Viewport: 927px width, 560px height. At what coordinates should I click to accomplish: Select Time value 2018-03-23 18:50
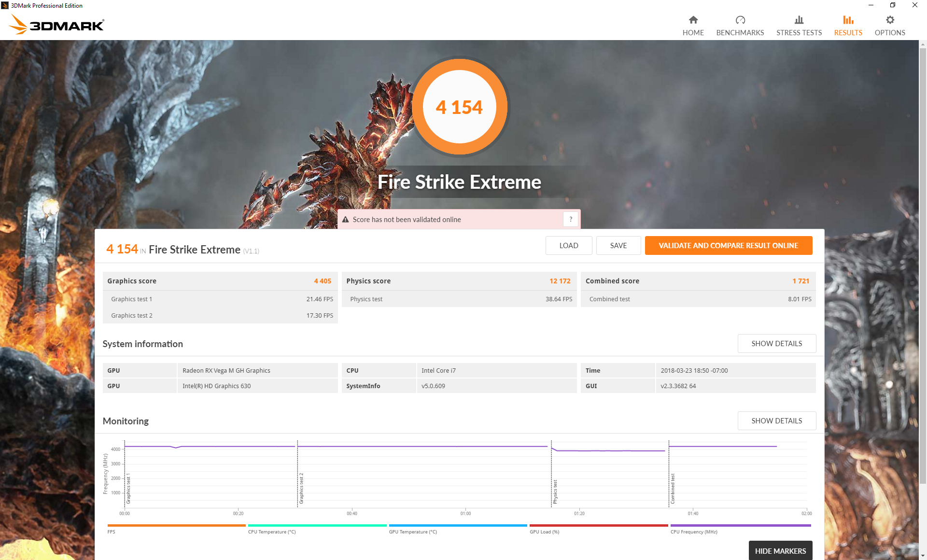coord(736,370)
